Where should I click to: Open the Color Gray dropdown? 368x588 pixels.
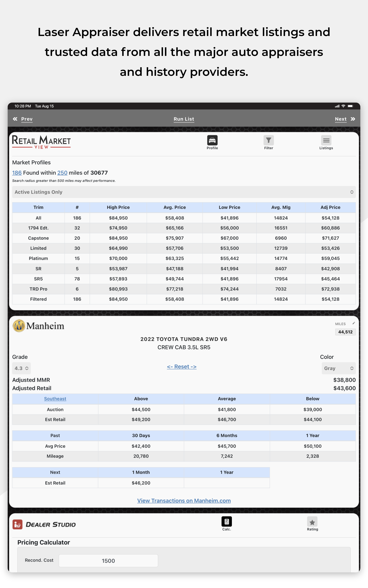tap(339, 368)
